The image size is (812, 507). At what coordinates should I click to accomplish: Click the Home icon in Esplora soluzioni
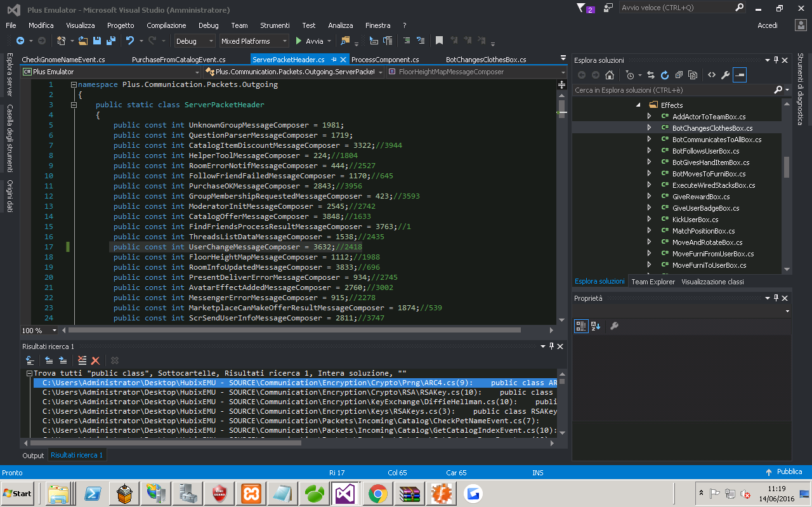(x=610, y=75)
